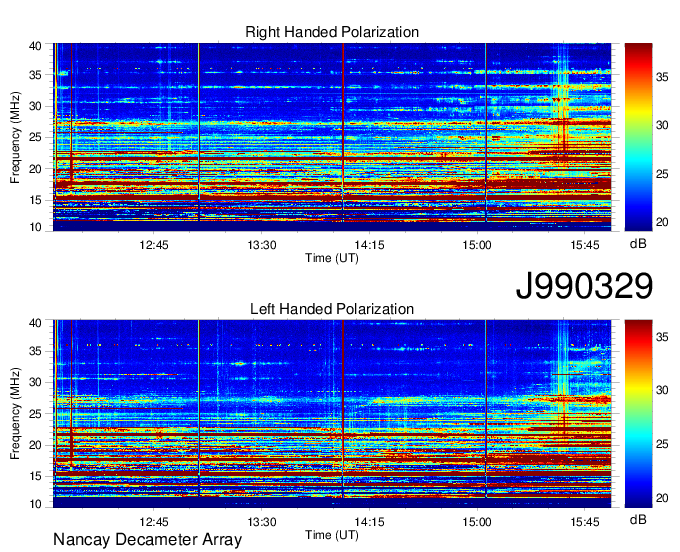Click the 13:30 time tick on the left-handed plot

click(x=262, y=522)
